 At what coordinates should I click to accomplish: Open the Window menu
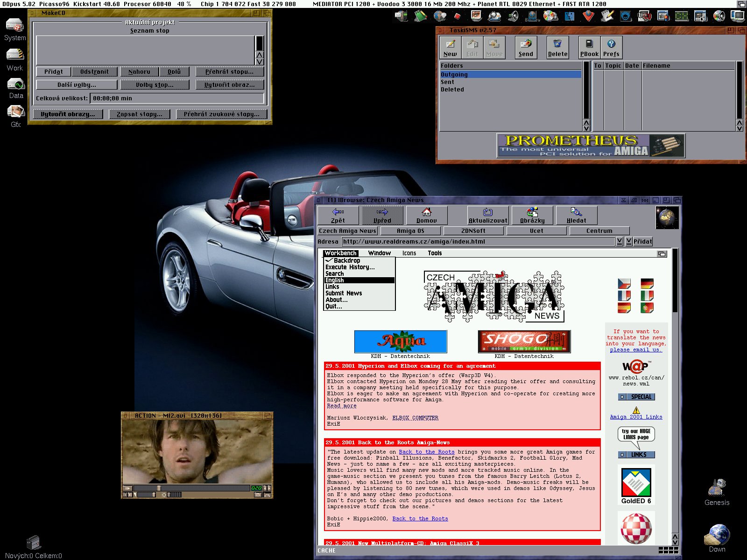(x=379, y=253)
